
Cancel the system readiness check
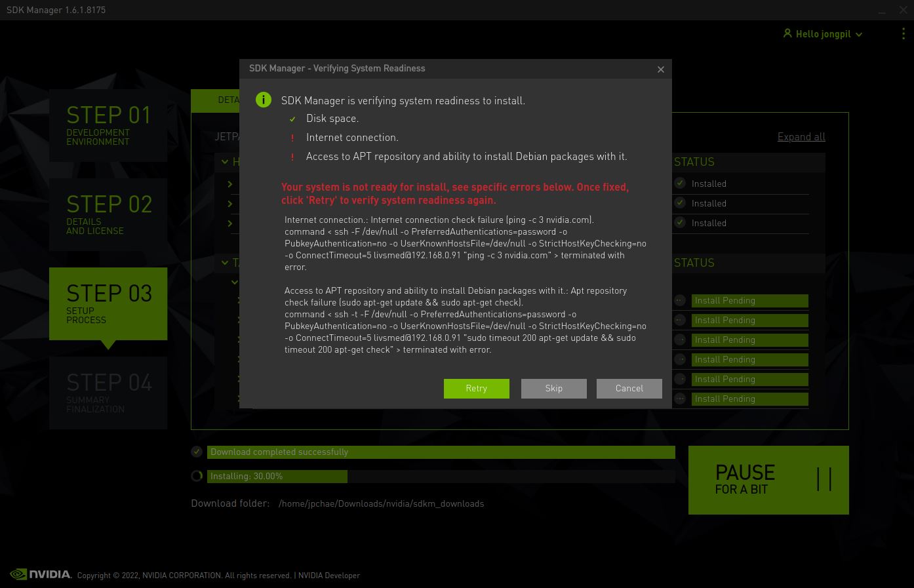click(x=629, y=388)
